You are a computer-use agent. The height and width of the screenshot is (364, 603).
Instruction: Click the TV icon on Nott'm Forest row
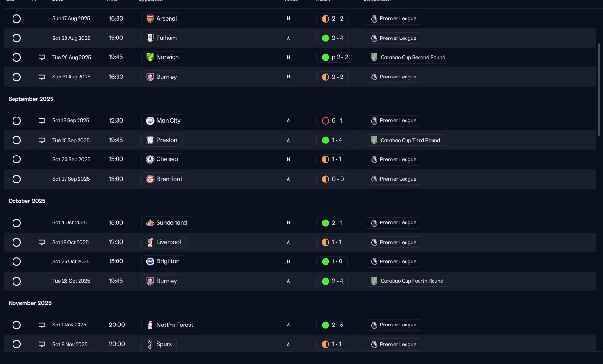pyautogui.click(x=42, y=325)
